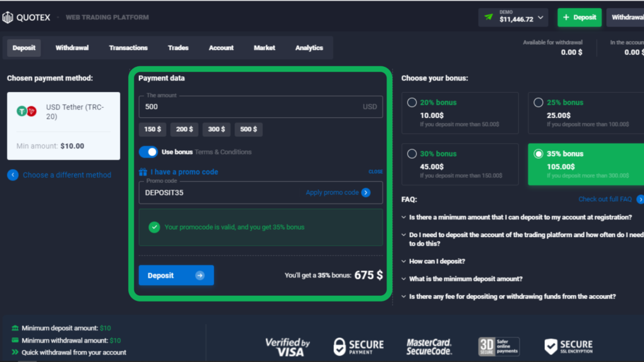Switch to the Withdrawal tab

coord(72,48)
